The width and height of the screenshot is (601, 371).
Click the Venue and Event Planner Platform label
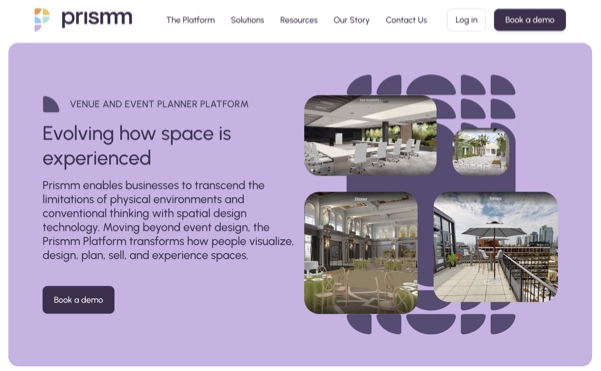(x=159, y=104)
